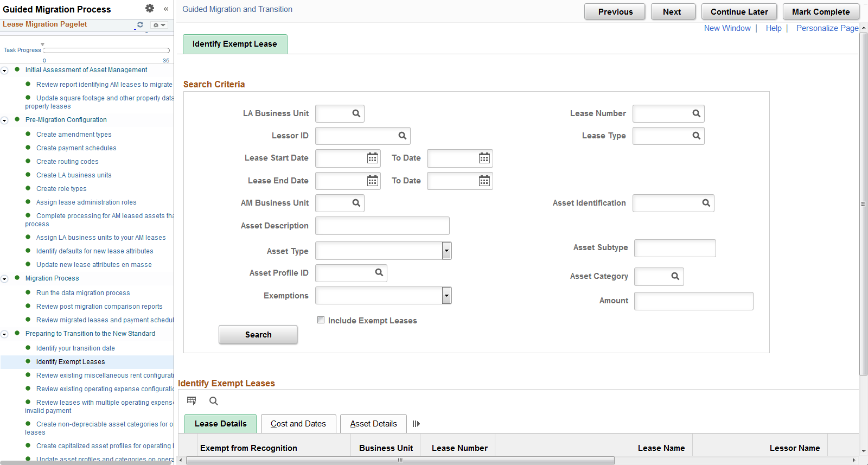This screenshot has width=868, height=465.
Task: Open Lease End To Date calendar
Action: (x=484, y=181)
